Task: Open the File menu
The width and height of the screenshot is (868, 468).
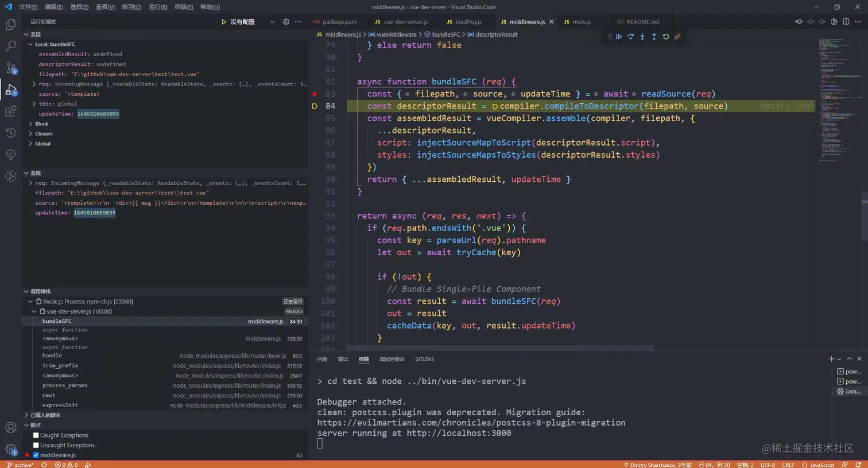Action: click(x=28, y=7)
